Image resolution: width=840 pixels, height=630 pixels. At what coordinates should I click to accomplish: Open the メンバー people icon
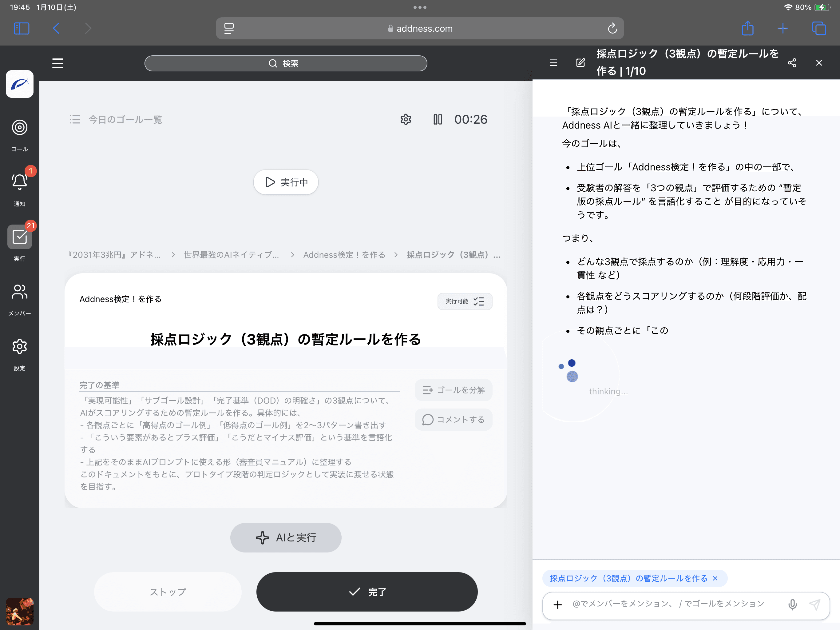19,292
